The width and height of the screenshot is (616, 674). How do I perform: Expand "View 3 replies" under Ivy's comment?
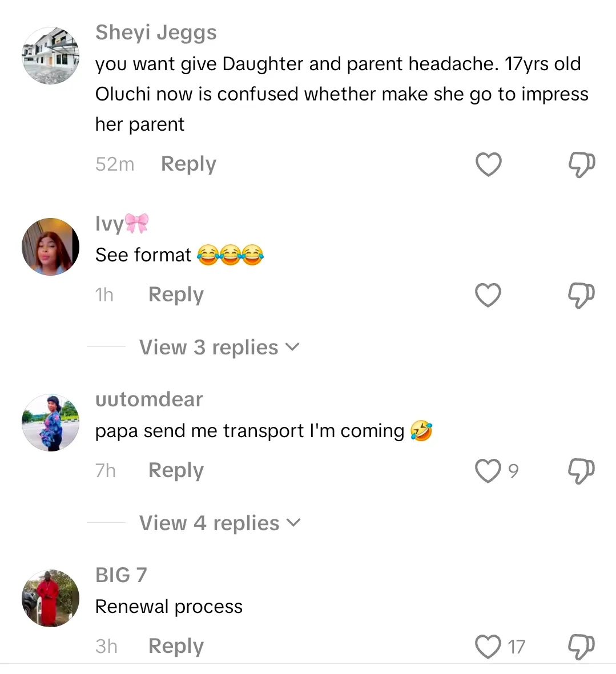point(219,348)
